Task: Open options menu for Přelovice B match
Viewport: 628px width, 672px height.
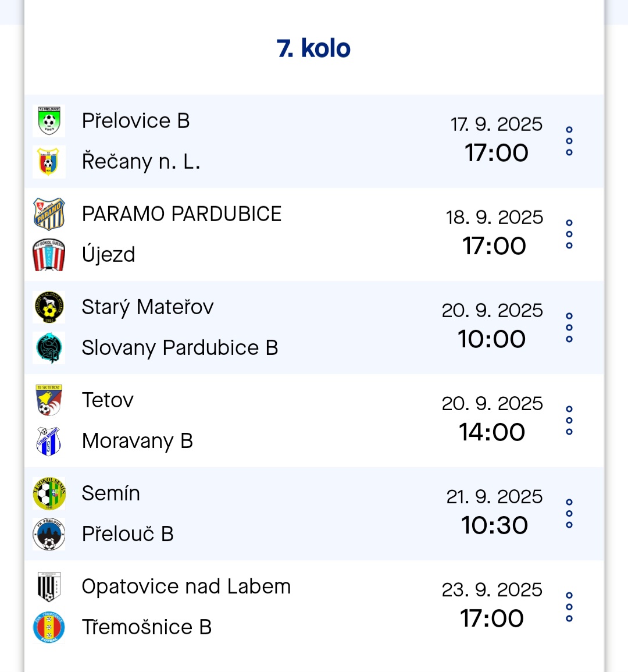Action: point(569,140)
